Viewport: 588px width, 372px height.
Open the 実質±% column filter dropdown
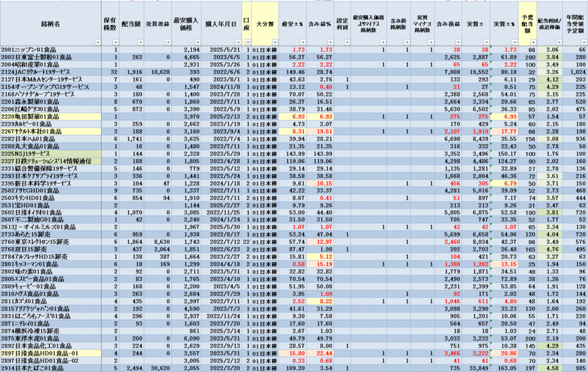click(x=514, y=42)
